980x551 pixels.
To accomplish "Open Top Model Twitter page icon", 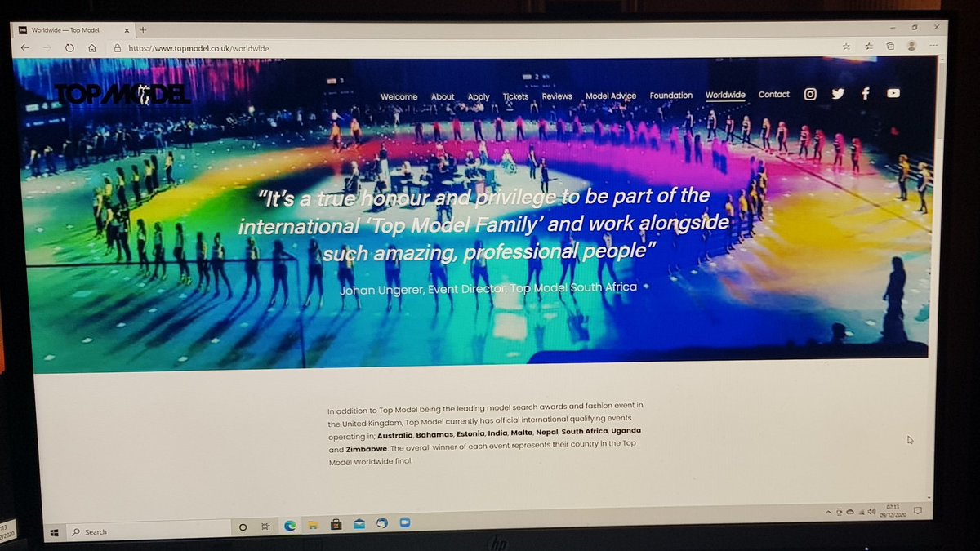I will coord(838,94).
